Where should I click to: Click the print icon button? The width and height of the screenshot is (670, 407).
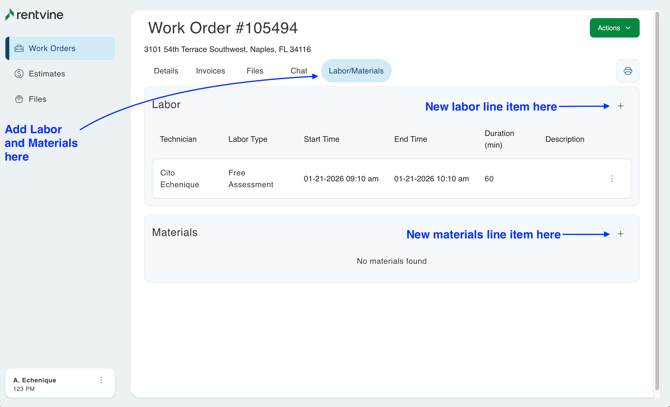[628, 71]
